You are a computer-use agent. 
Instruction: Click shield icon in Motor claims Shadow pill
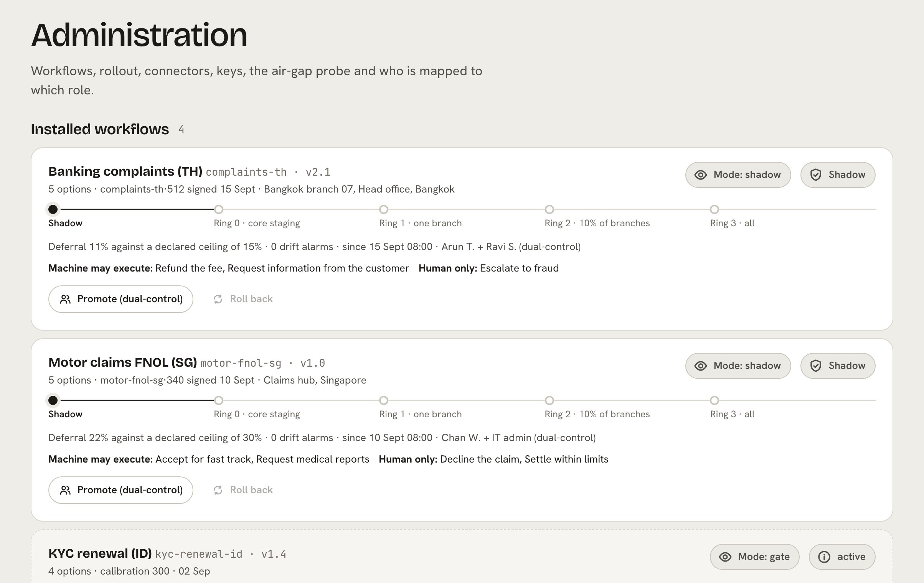pos(815,366)
